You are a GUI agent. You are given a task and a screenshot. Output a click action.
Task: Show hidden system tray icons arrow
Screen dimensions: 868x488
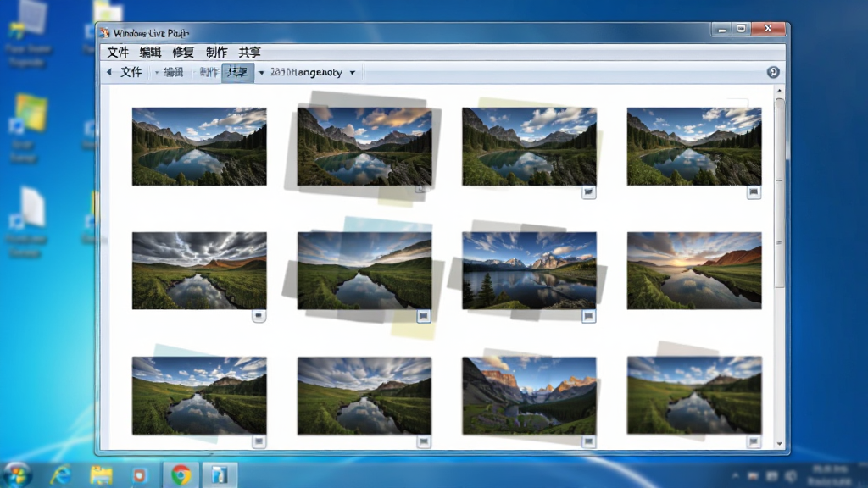coord(735,475)
